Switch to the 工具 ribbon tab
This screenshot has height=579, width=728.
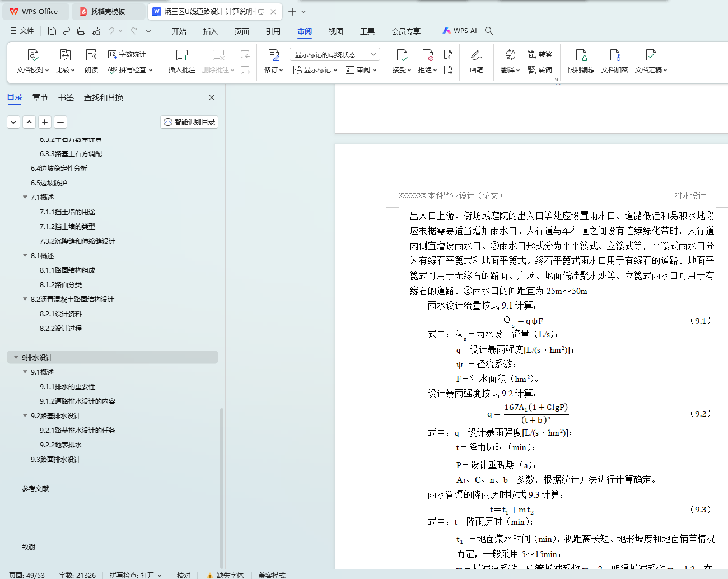click(x=367, y=31)
